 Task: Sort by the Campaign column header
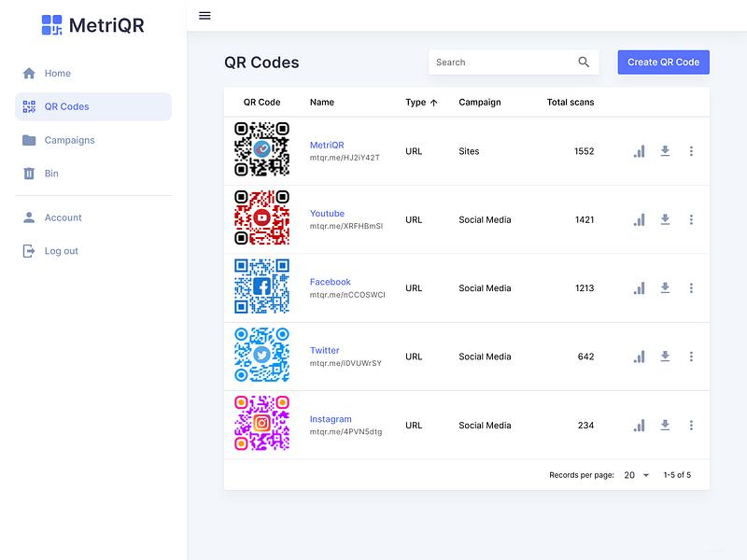(480, 103)
